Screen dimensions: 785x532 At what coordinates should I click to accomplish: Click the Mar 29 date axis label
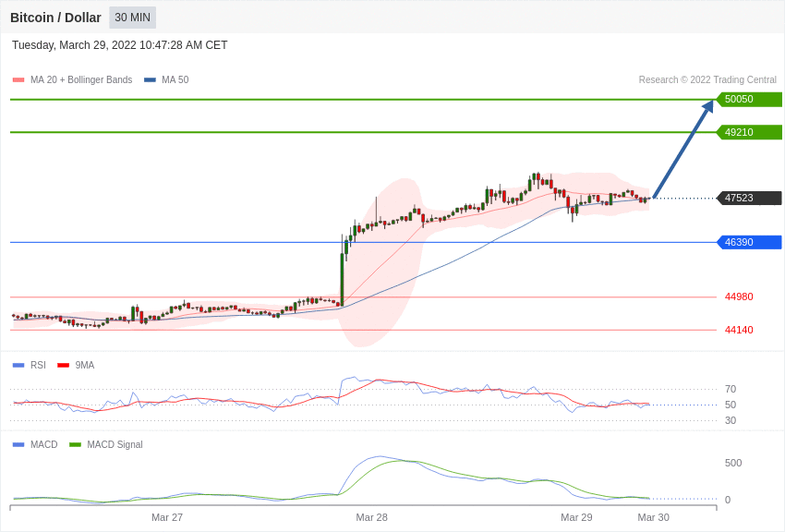coord(576,517)
